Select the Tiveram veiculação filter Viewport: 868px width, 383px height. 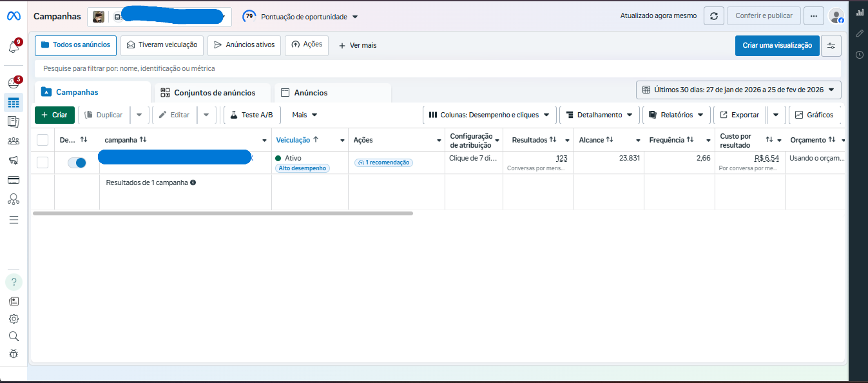162,45
